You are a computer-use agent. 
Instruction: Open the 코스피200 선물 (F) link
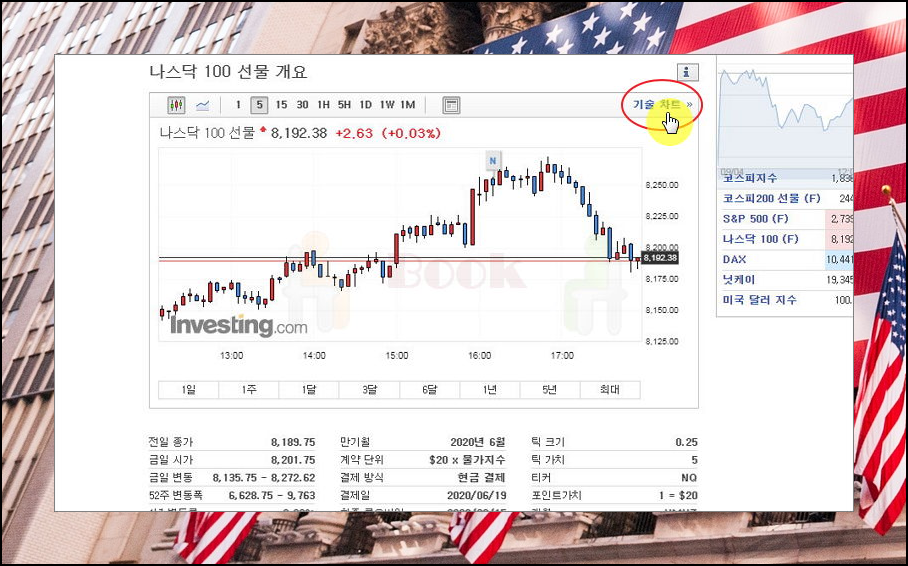[771, 198]
